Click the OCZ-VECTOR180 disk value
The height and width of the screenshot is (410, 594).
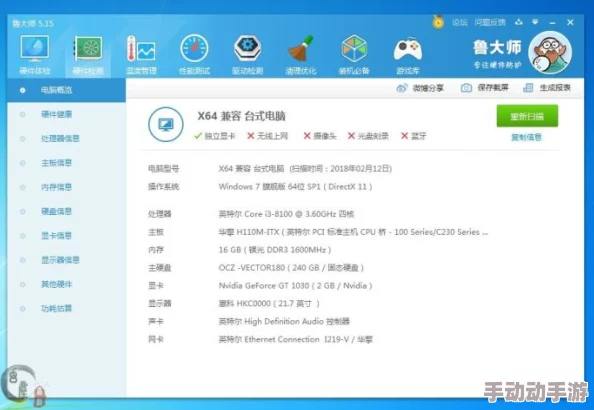click(x=291, y=268)
